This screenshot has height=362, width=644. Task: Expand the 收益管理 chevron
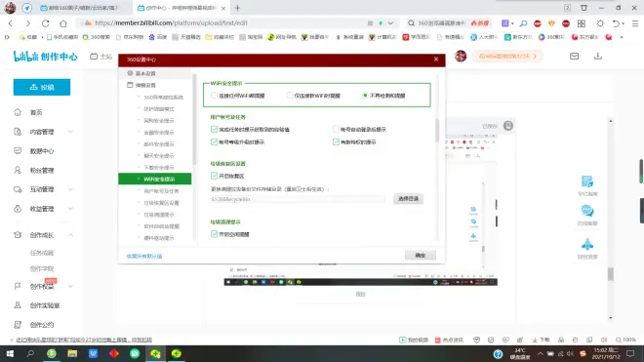70,209
